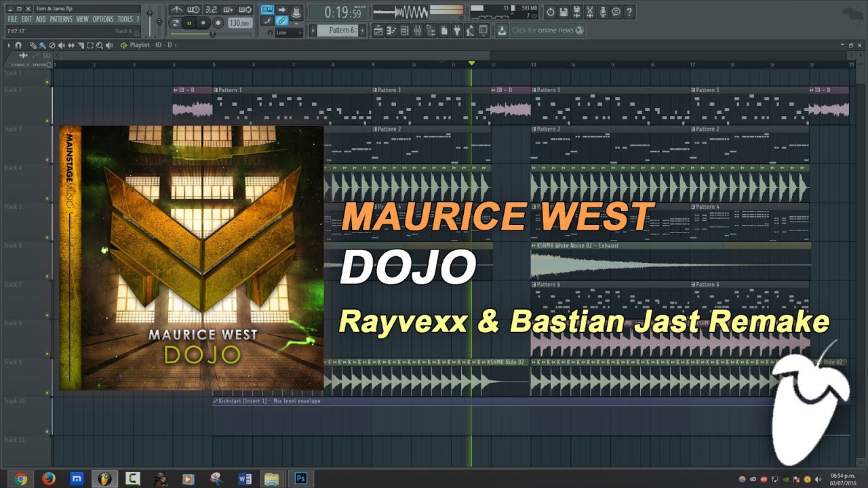The height and width of the screenshot is (488, 868).
Task: Open the Mixer view
Action: click(x=418, y=30)
